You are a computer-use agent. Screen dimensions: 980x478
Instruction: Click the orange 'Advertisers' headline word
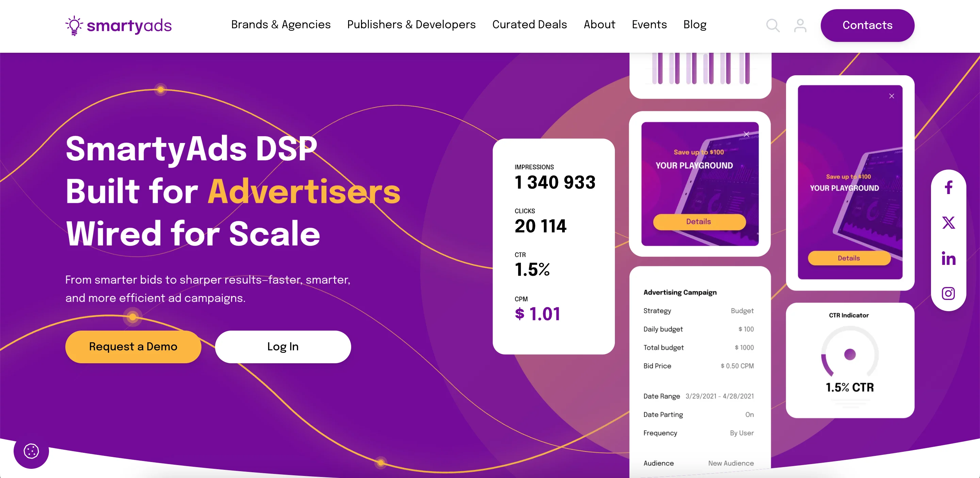pyautogui.click(x=304, y=191)
